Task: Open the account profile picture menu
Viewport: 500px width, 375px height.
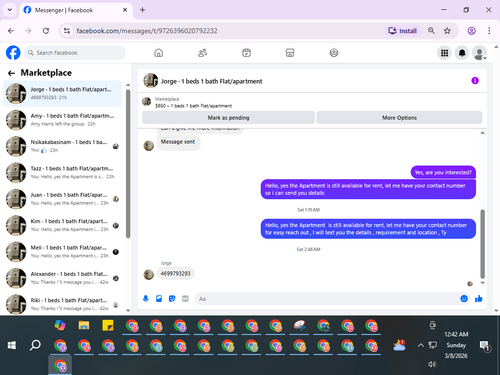Action: coord(479,53)
